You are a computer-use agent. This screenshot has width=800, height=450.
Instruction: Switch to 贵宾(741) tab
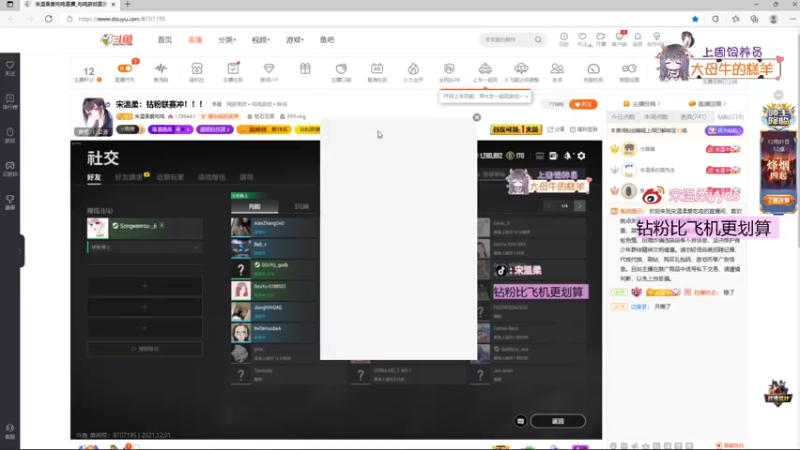pos(693,117)
